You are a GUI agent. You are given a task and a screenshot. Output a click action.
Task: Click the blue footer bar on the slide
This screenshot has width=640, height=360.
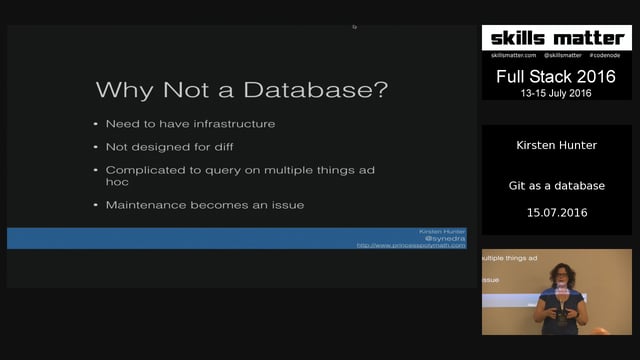[237, 238]
